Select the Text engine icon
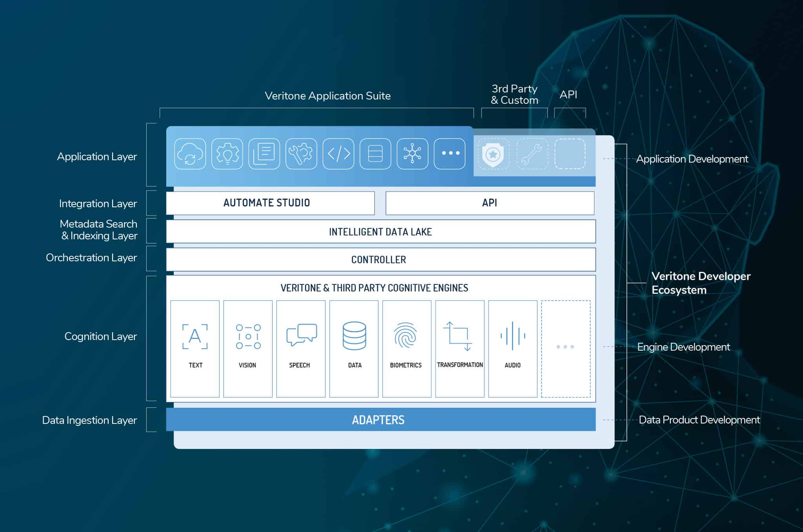Viewport: 803px width, 532px height. pos(195,337)
